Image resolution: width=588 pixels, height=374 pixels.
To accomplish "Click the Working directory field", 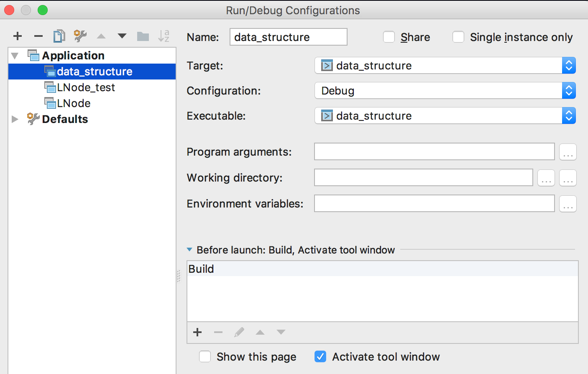I will (x=424, y=177).
